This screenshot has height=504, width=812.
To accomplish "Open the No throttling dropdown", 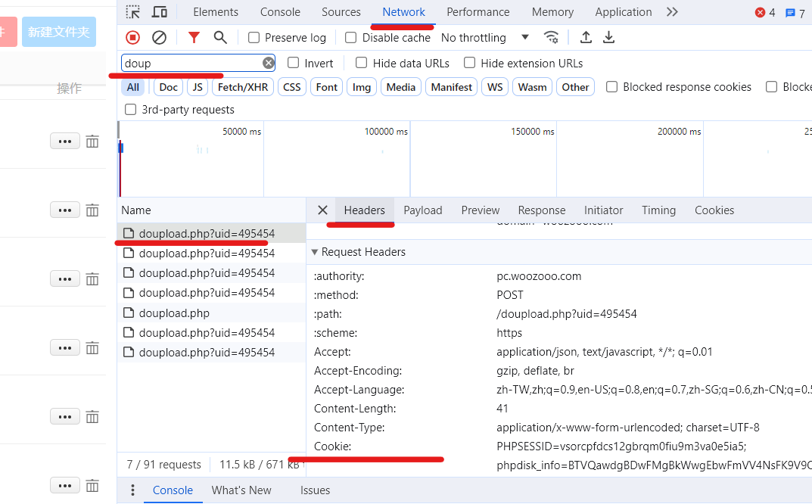I will 484,38.
